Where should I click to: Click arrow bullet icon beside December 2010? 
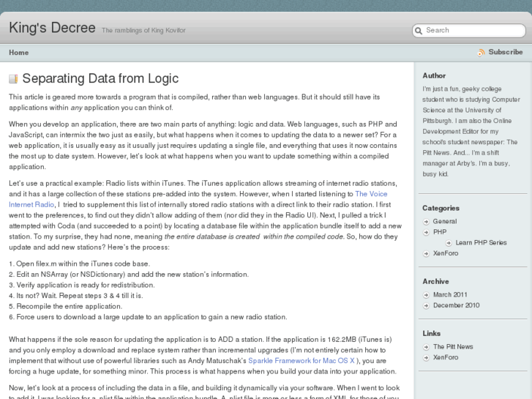tap(427, 305)
